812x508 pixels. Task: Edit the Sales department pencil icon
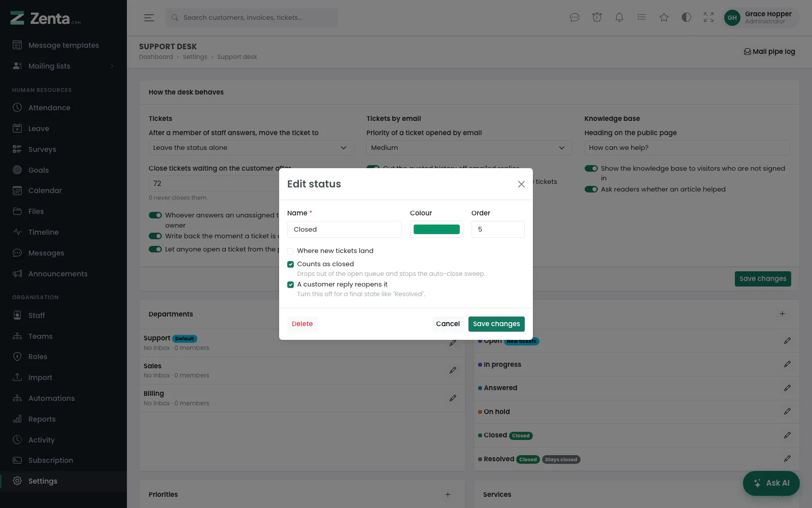(453, 370)
